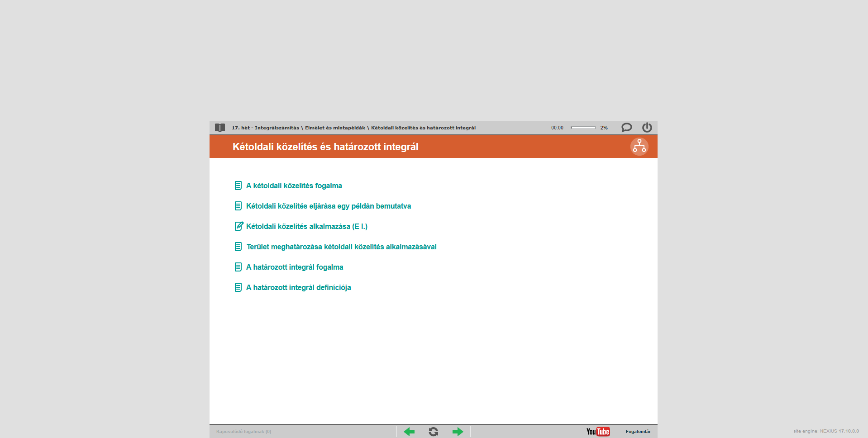868x438 pixels.
Task: Click the refresh reload icon
Action: click(434, 432)
